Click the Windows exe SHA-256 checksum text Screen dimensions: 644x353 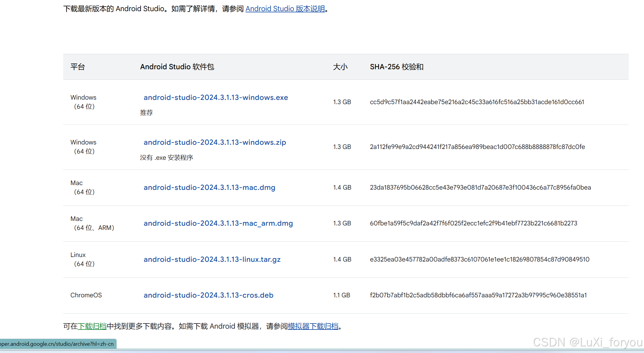(x=477, y=102)
